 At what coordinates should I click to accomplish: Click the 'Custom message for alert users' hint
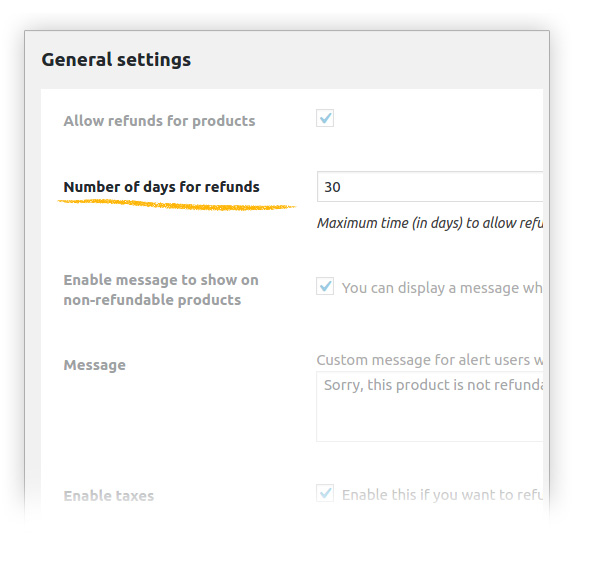point(430,360)
